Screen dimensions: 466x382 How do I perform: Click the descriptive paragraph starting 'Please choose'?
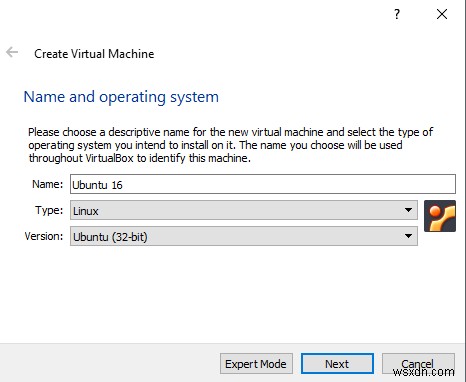coord(230,145)
